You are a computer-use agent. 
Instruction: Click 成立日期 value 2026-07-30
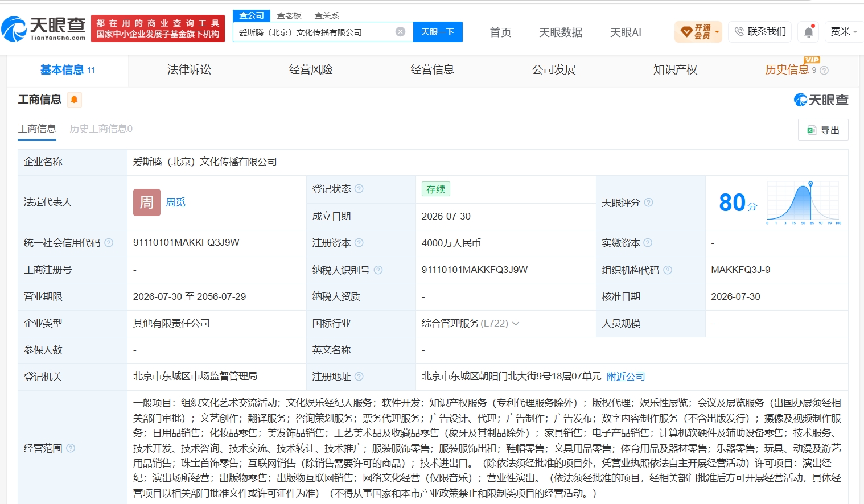tap(446, 216)
